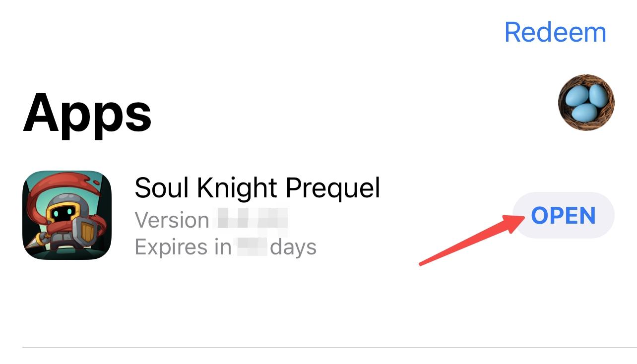Tap the Version label text
Viewport: 637px width, 364px height.
[172, 220]
